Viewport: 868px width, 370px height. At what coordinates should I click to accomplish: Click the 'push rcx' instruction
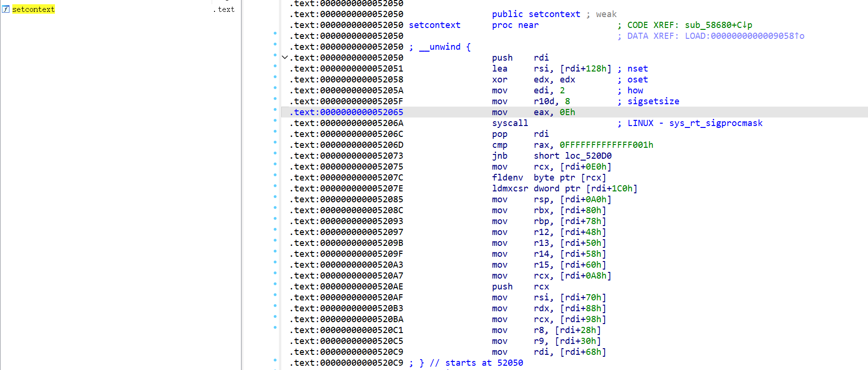[520, 287]
